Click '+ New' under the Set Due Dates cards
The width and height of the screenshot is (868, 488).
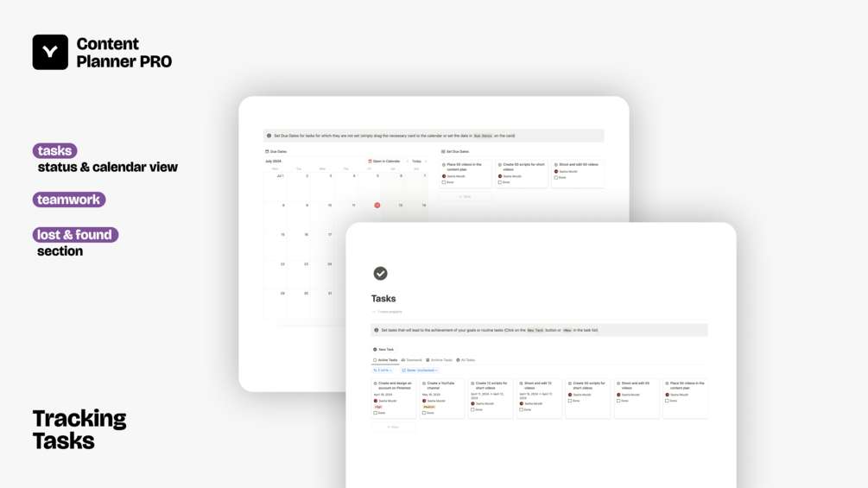coord(465,196)
